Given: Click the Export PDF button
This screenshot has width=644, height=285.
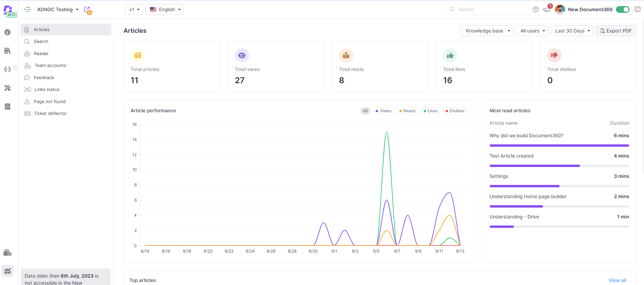Looking at the screenshot, I should click(x=616, y=31).
